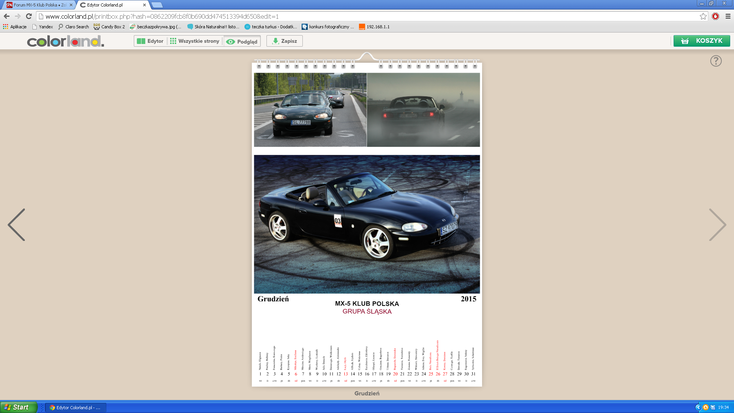Close the Forum MX-5 Klub Polska tab

(x=71, y=5)
